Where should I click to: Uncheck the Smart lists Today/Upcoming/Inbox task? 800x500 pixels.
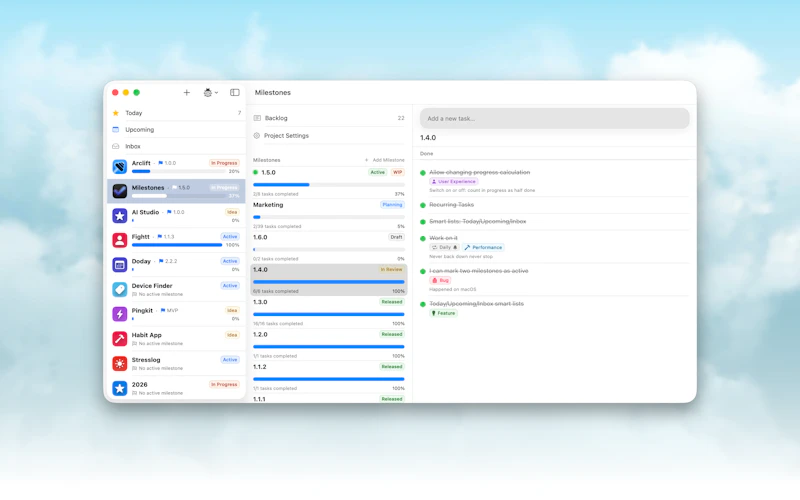click(423, 221)
